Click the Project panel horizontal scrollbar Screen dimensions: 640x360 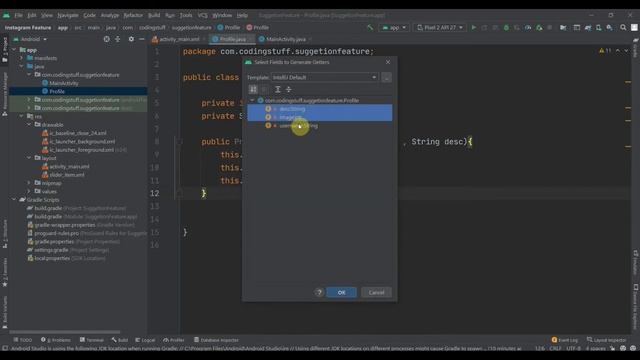pyautogui.click(x=64, y=332)
